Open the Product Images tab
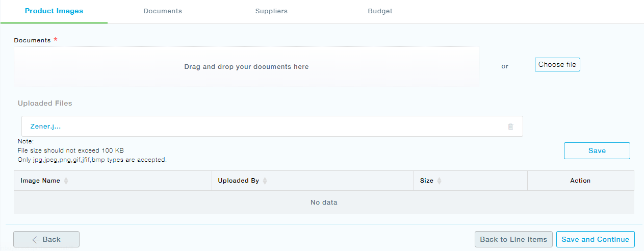 point(54,11)
